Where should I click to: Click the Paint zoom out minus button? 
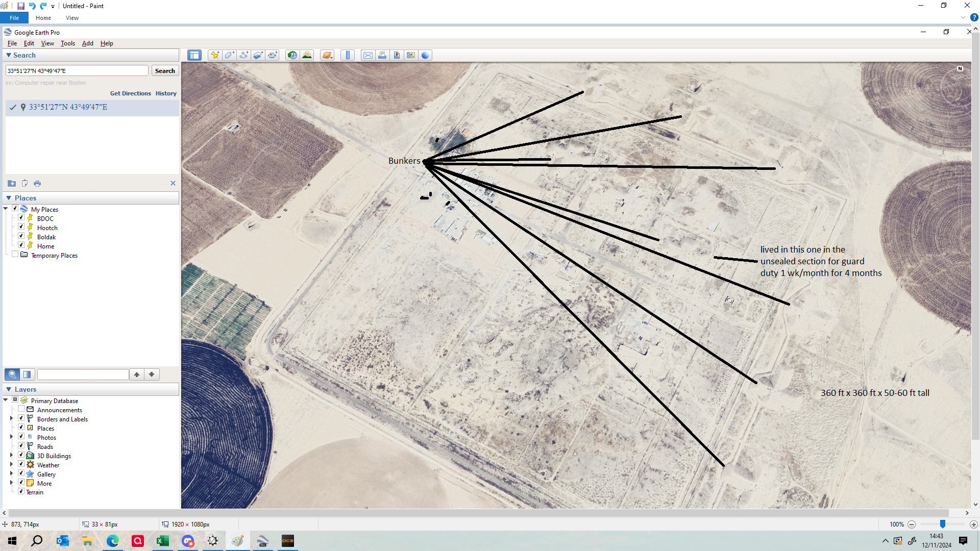912,524
